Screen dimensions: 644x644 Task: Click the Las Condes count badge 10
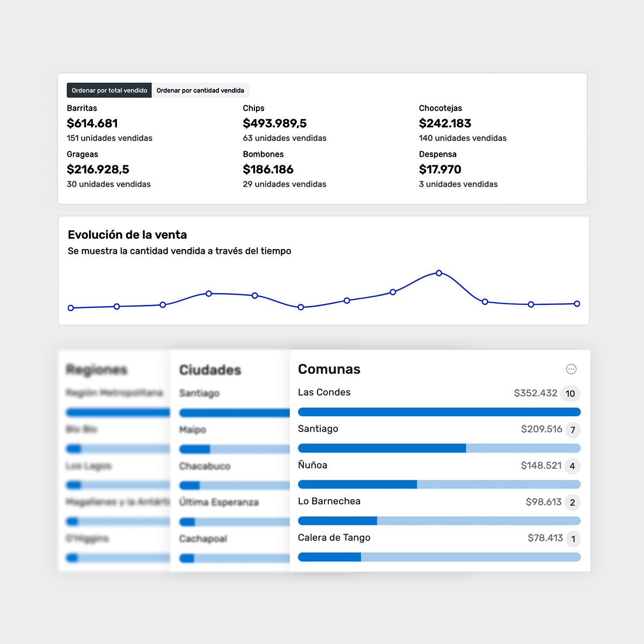point(570,393)
